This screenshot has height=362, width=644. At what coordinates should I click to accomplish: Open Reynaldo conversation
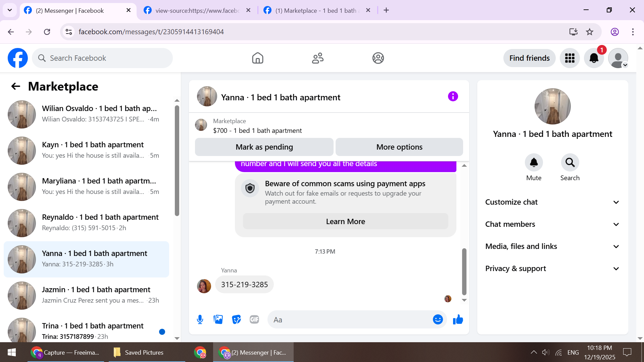[86, 223]
